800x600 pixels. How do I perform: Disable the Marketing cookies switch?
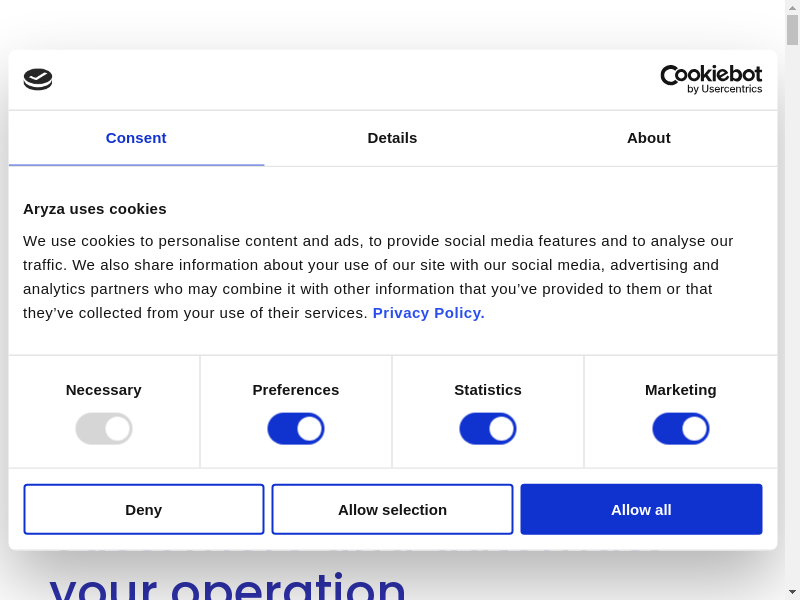pyautogui.click(x=681, y=429)
